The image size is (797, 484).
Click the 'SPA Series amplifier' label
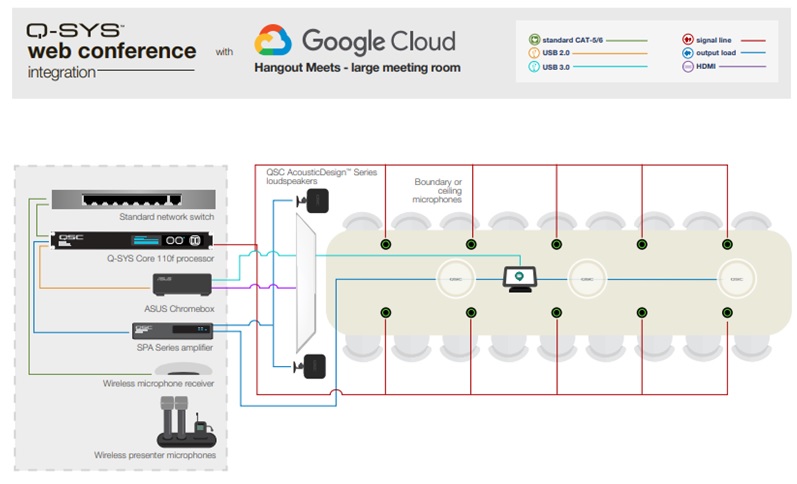[174, 348]
